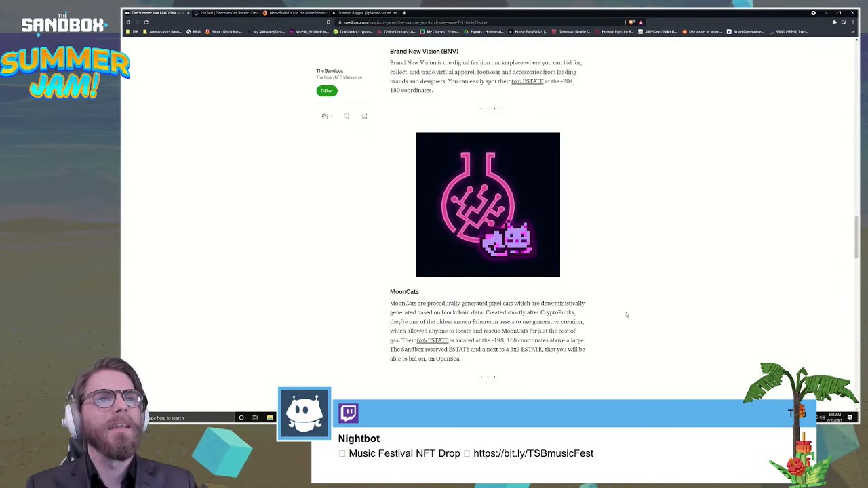
Task: Reload the page with the refresh icon
Action: [x=146, y=22]
